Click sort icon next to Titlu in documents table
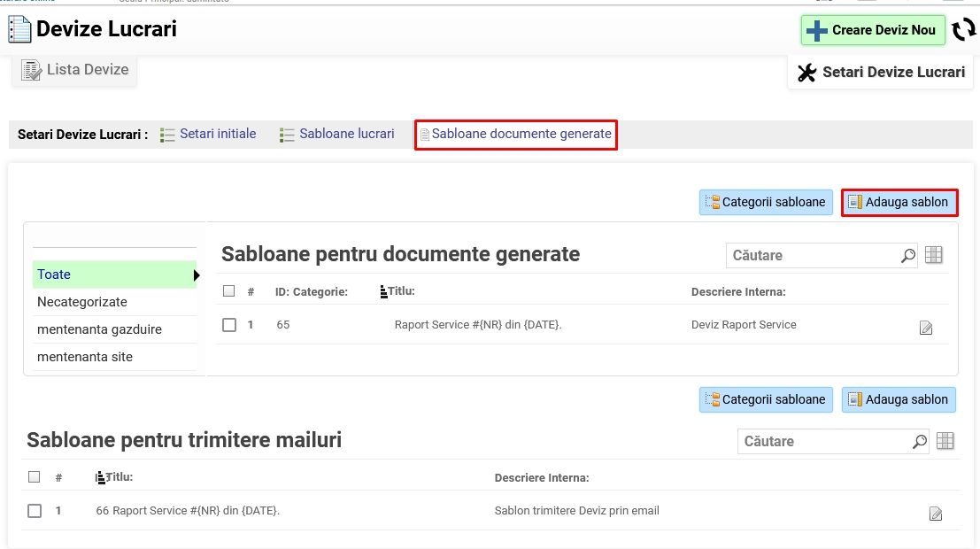The image size is (980, 549). click(383, 291)
